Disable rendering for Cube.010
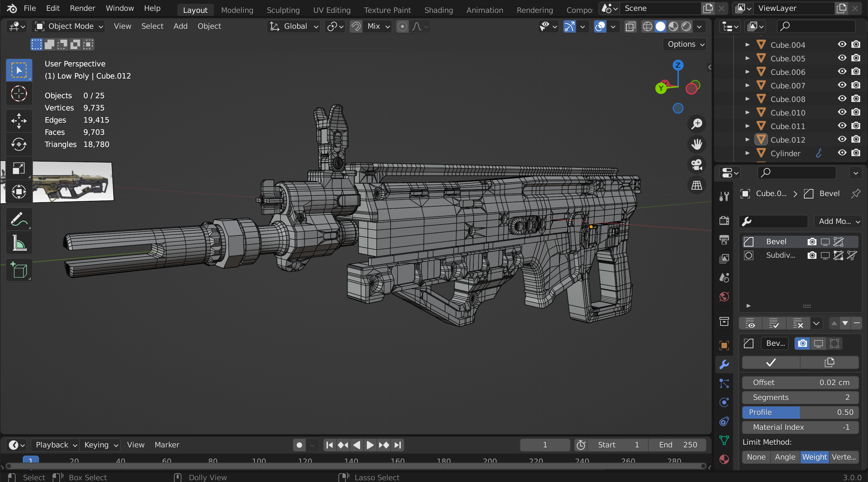Image resolution: width=868 pixels, height=482 pixels. pos(856,112)
